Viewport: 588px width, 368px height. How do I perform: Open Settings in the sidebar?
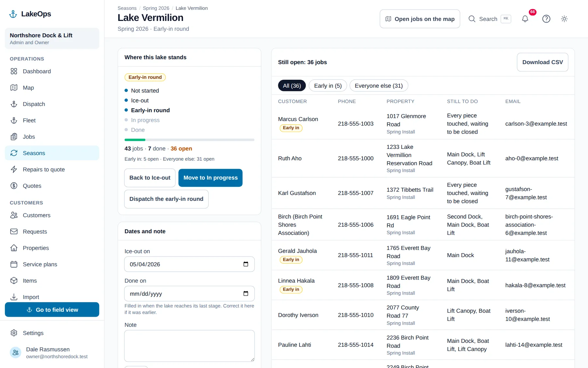[52, 333]
